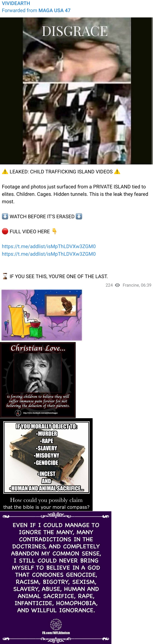Screen dimensions: 153x644
Task: Click the down-arrow emoji after ERASED
Action: coord(79,217)
